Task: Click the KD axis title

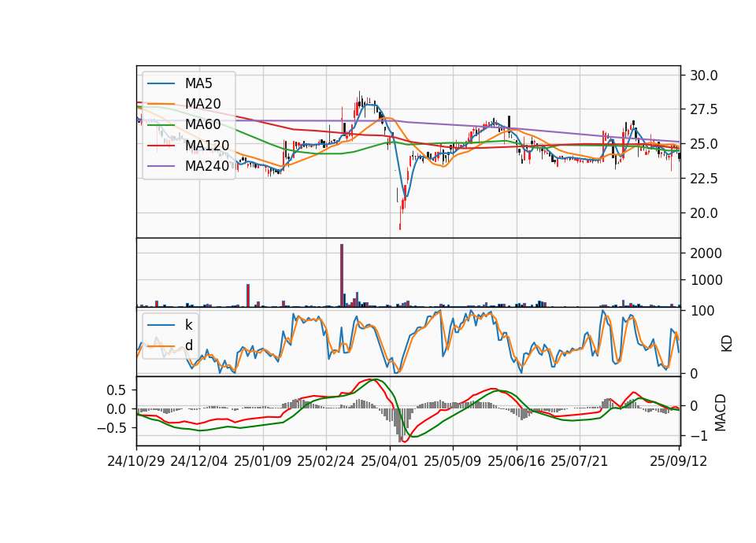Action: click(x=726, y=344)
